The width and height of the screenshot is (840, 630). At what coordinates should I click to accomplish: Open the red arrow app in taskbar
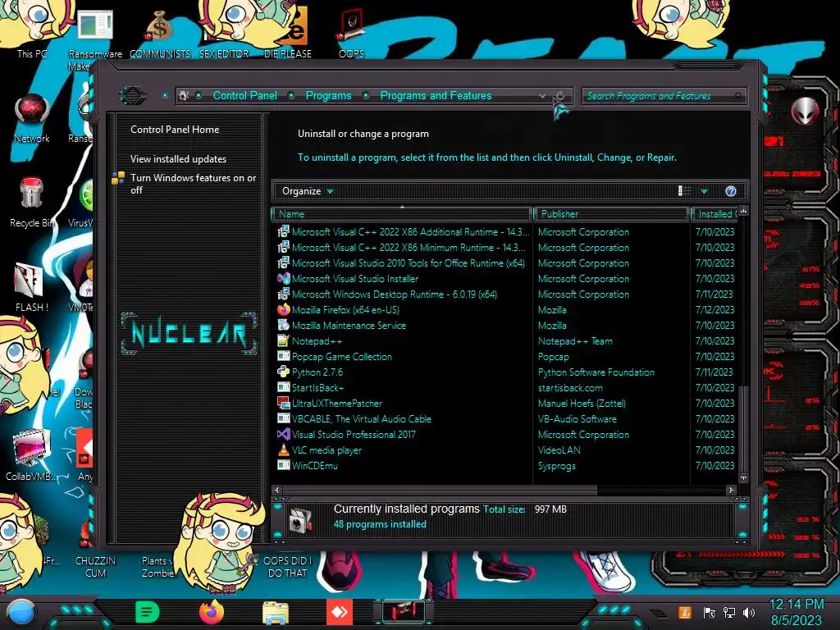pyautogui.click(x=340, y=612)
